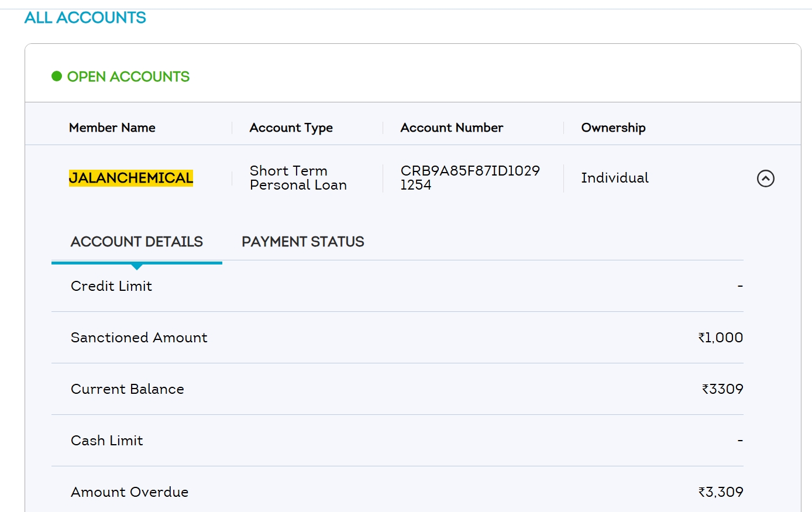Select the highlighted JALANCHEMICAL member name
This screenshot has width=812, height=512.
tap(131, 178)
